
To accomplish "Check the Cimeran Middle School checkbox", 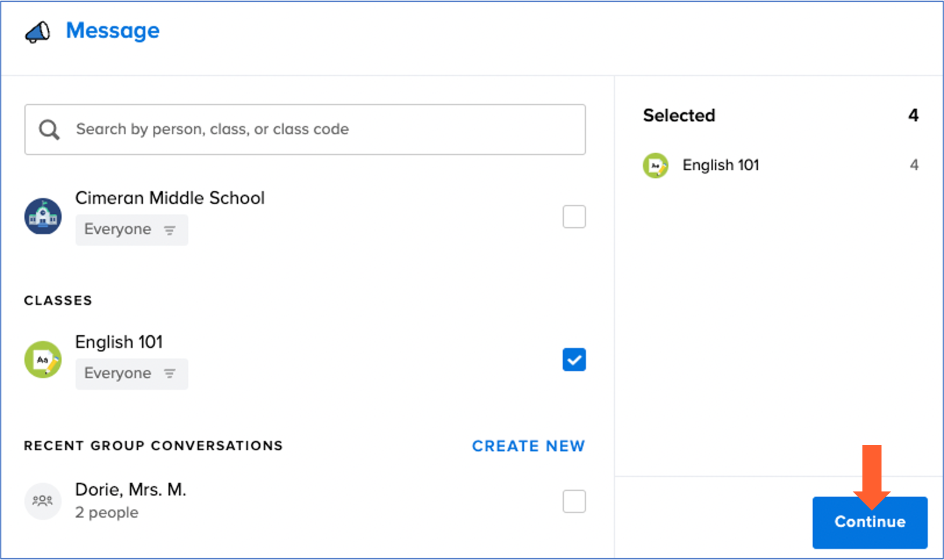I will pos(574,217).
